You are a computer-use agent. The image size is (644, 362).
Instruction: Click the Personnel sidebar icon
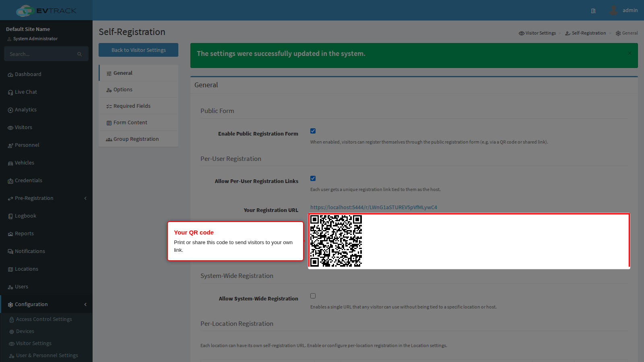[10, 146]
